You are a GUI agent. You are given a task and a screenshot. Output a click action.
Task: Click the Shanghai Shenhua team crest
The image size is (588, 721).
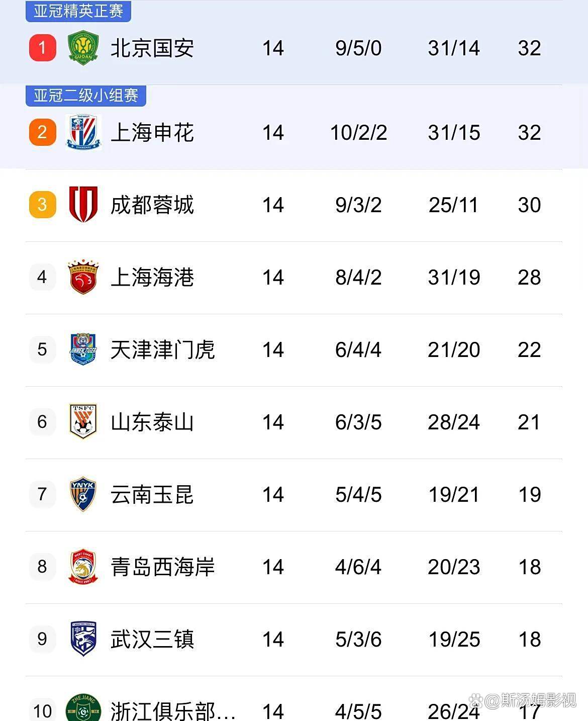click(83, 132)
